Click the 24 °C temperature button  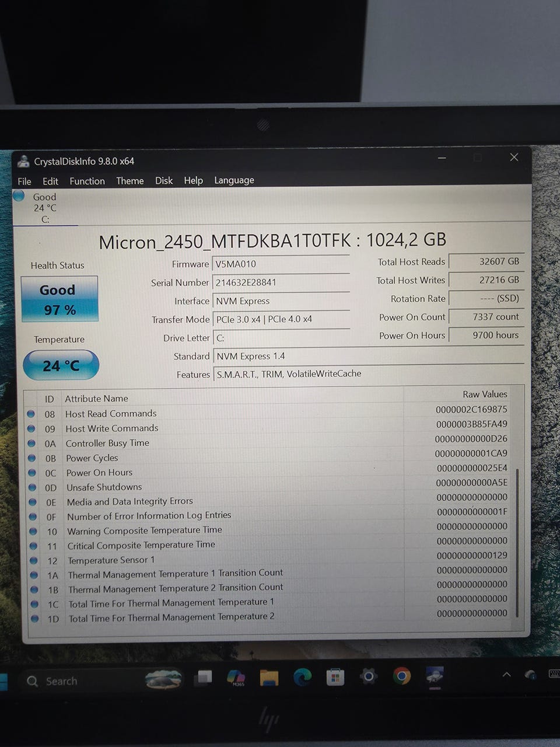pyautogui.click(x=61, y=365)
